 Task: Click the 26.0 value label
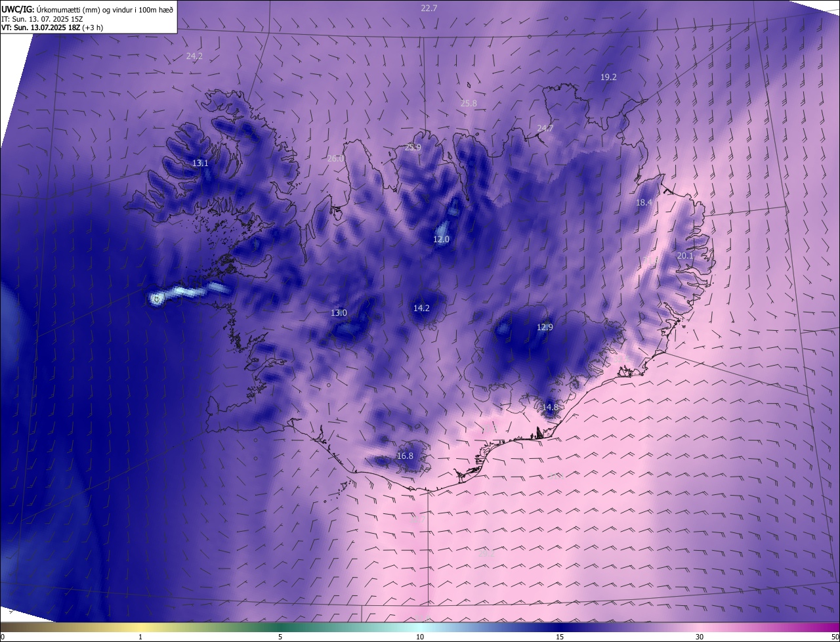(x=335, y=158)
